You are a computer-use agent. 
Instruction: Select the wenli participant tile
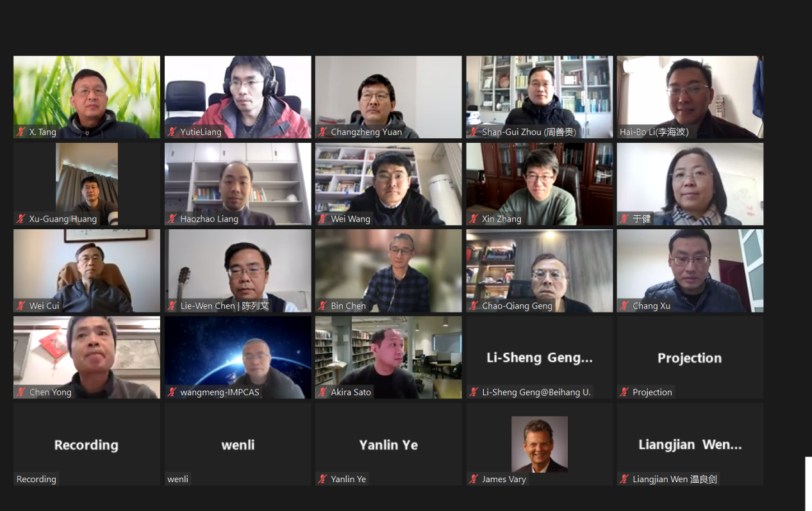click(238, 444)
